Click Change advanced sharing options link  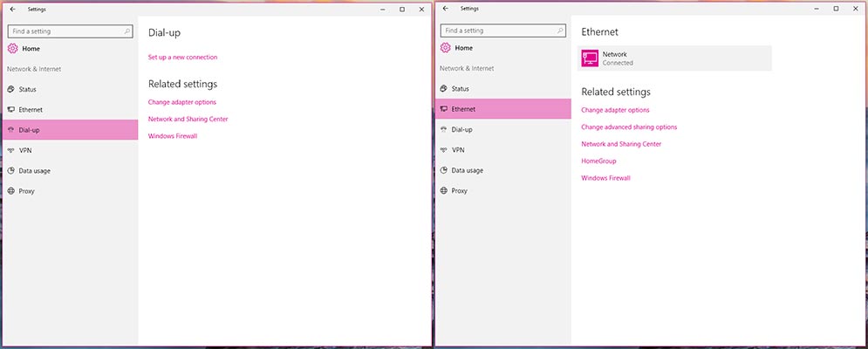tap(629, 127)
